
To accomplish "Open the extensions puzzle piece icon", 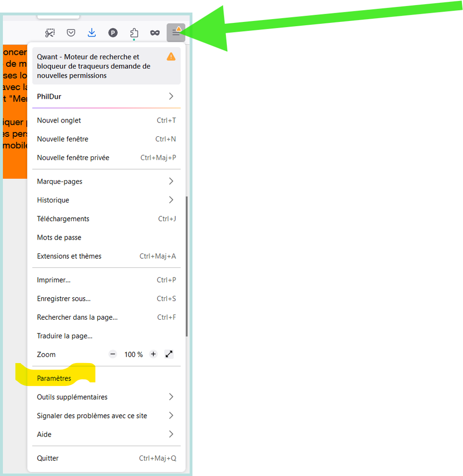I will coord(134,32).
